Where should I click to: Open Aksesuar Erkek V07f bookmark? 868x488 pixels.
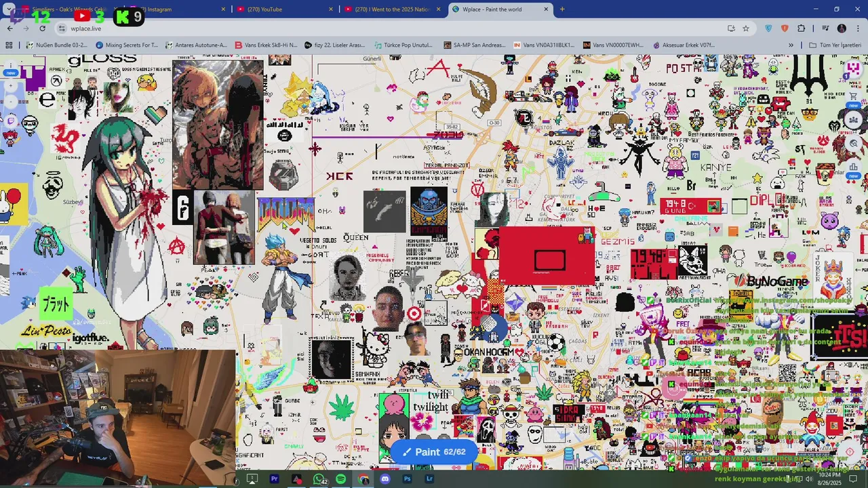point(684,45)
